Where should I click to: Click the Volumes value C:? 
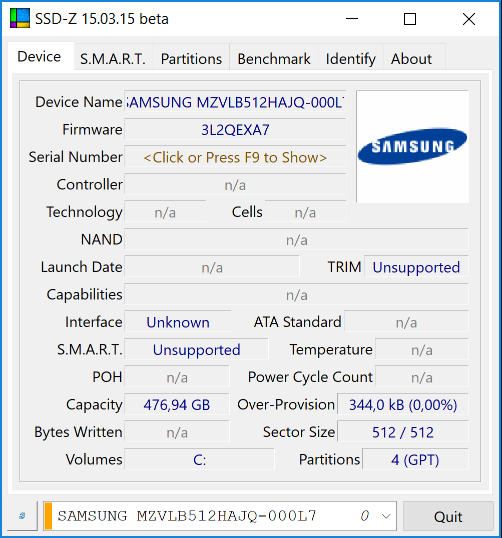click(199, 460)
